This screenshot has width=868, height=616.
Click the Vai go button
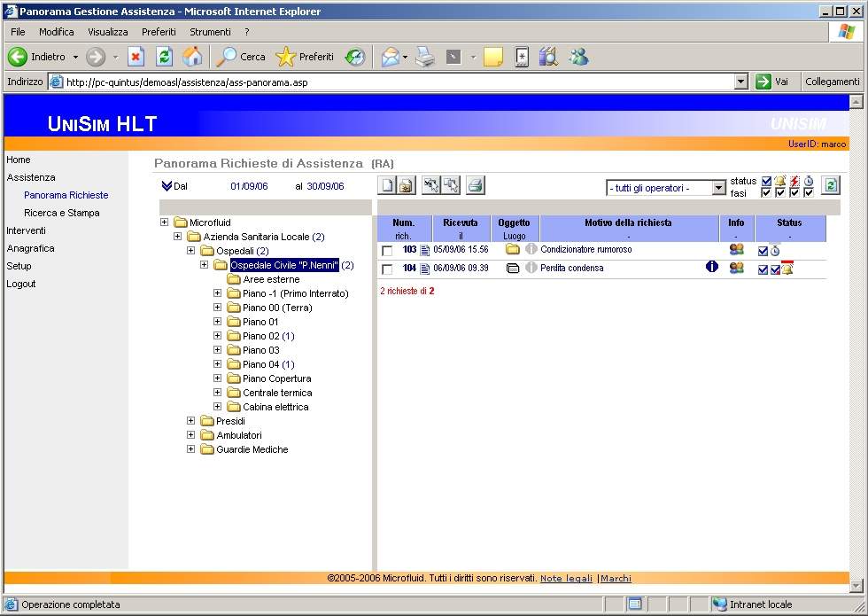pyautogui.click(x=772, y=82)
